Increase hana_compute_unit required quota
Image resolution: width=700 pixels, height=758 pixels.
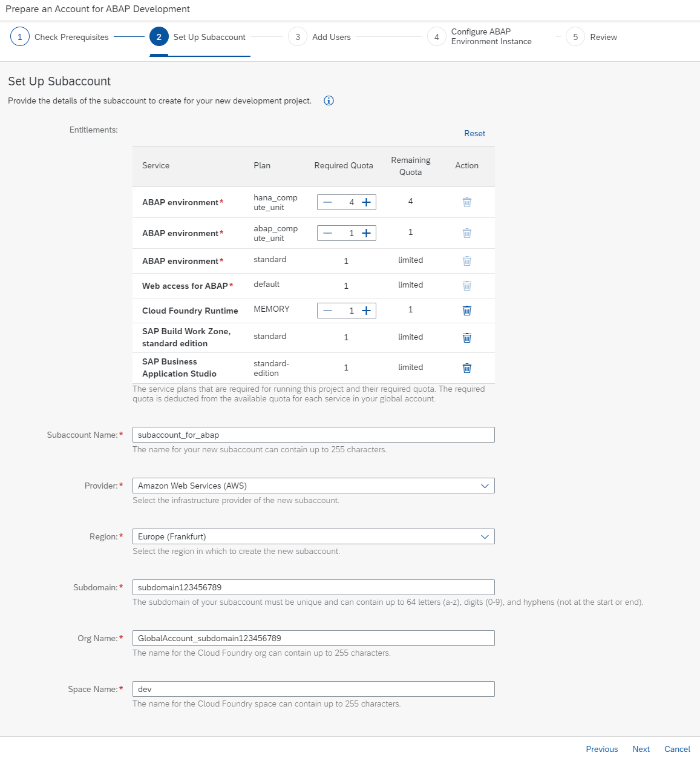pyautogui.click(x=366, y=202)
